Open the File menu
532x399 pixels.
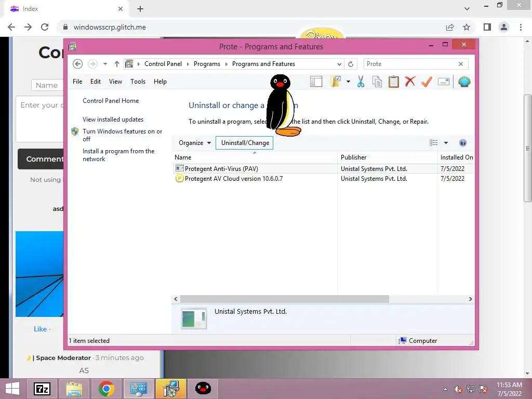77,82
